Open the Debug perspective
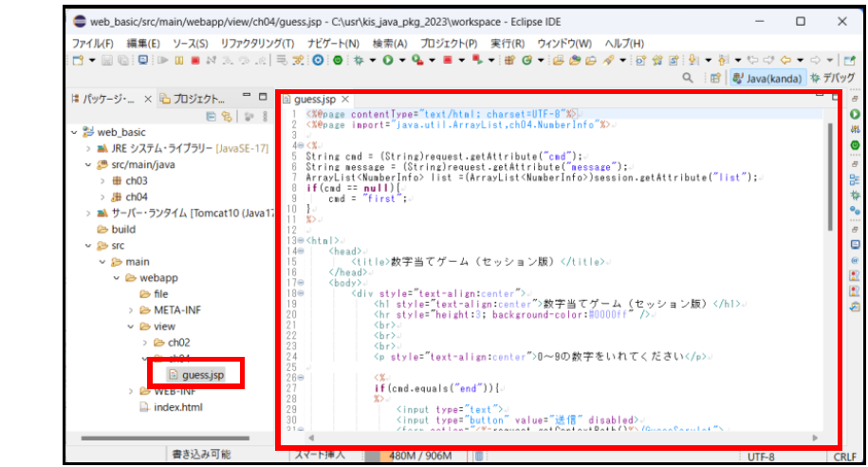 tap(832, 79)
